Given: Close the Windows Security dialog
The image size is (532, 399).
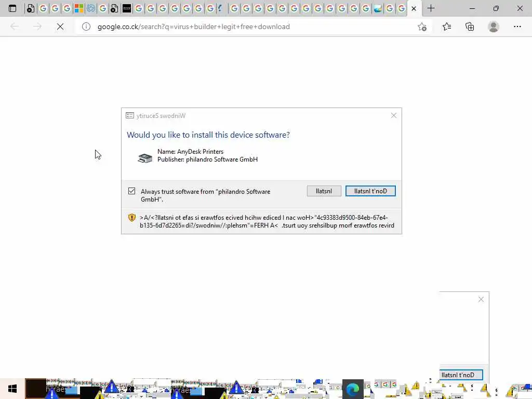Looking at the screenshot, I should [394, 115].
